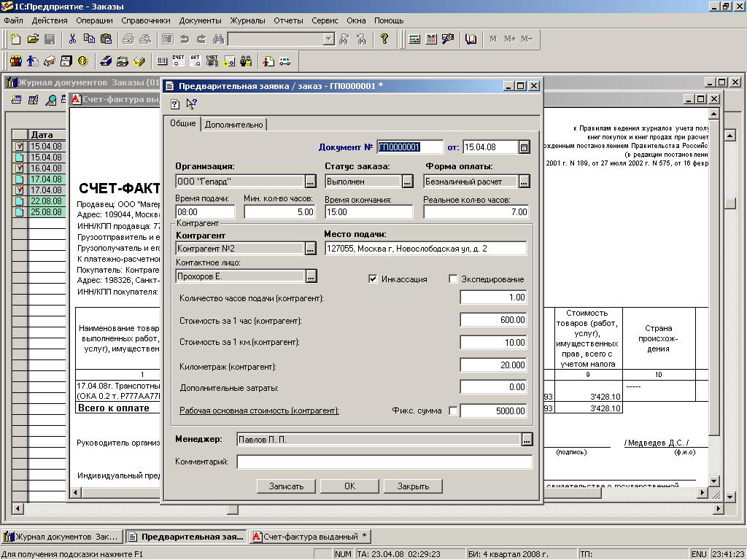Open selector for Форма оплаты field
Screen dimensions: 747x560
pos(524,182)
